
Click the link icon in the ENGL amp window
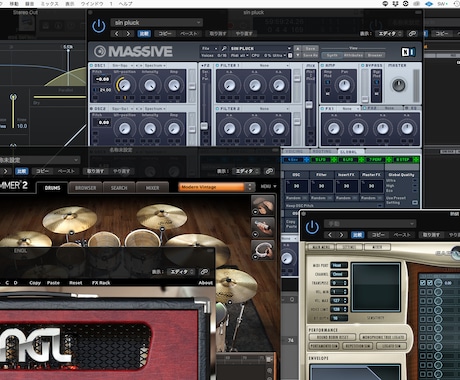pos(204,272)
